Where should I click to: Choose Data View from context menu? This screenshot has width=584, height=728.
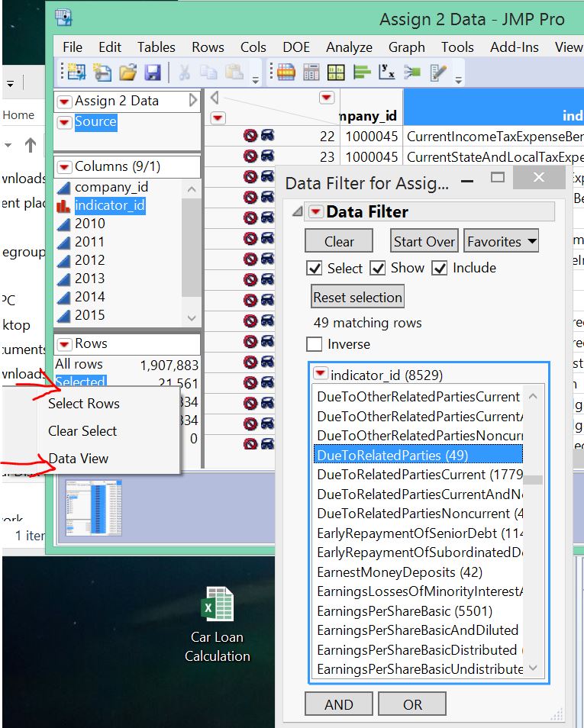(78, 459)
